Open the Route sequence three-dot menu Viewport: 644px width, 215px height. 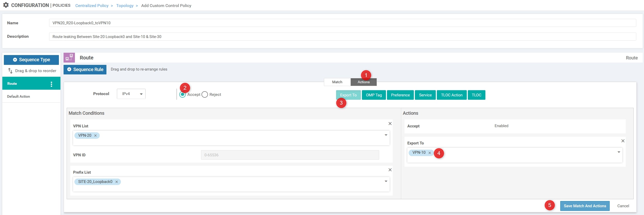point(51,84)
